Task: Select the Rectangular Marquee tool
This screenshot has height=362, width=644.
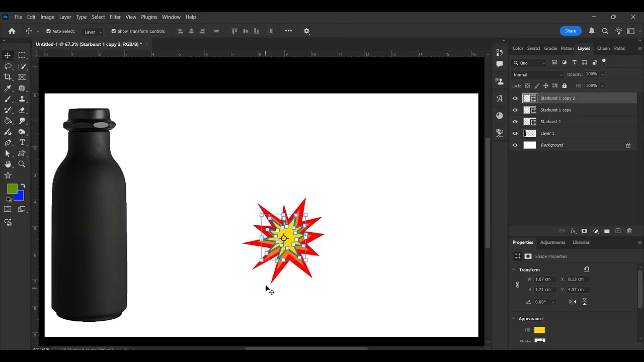Action: click(x=22, y=55)
